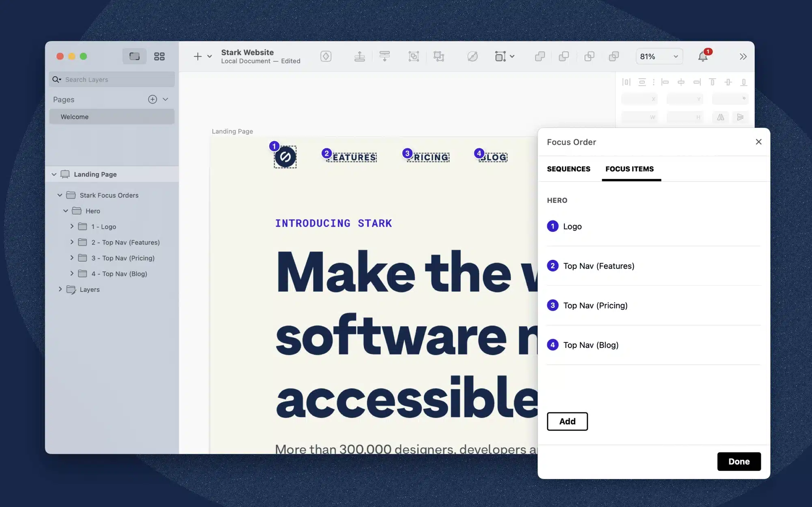This screenshot has width=812, height=507.
Task: Select Top Nav (Pricing) focus item
Action: click(x=595, y=305)
